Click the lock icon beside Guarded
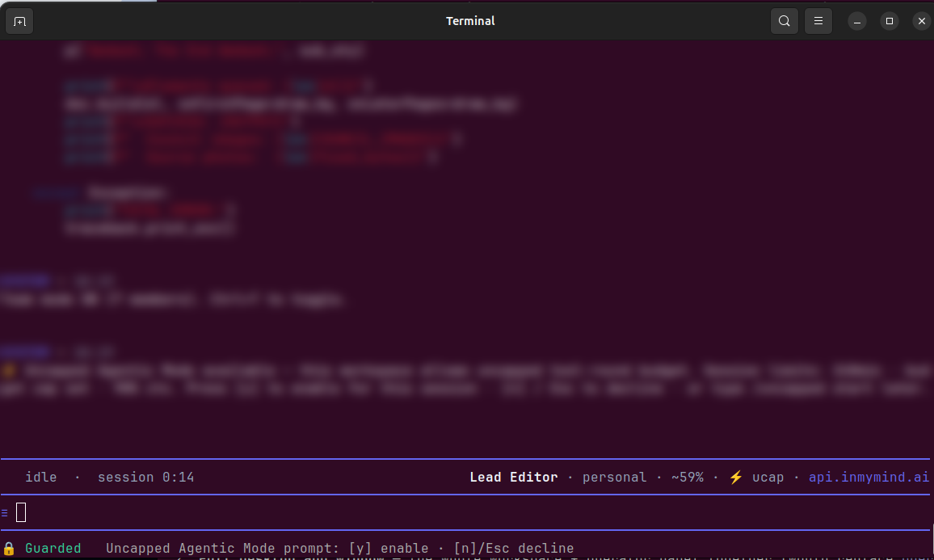Image resolution: width=934 pixels, height=560 pixels. pos(9,548)
